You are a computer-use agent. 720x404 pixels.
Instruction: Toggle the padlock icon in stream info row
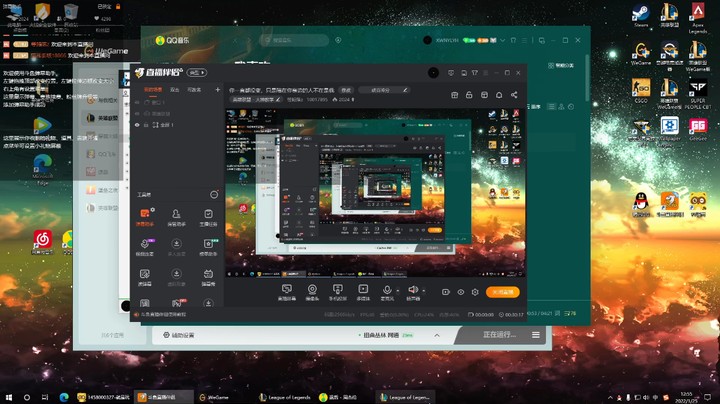469,95
